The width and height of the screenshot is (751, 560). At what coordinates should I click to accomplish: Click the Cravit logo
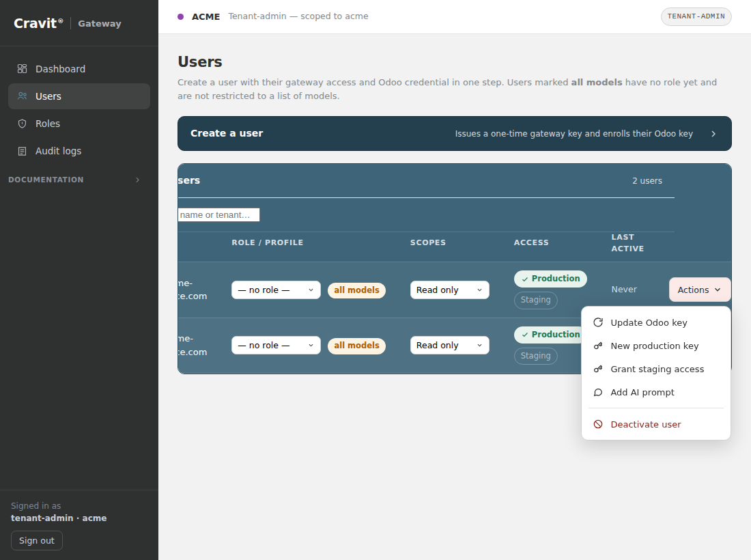click(x=38, y=23)
